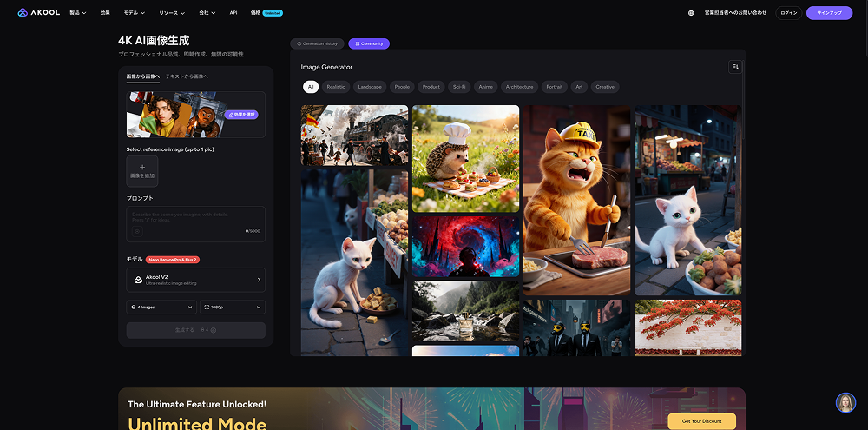Click the 効果を選択 effect button
The height and width of the screenshot is (430, 868).
(241, 115)
